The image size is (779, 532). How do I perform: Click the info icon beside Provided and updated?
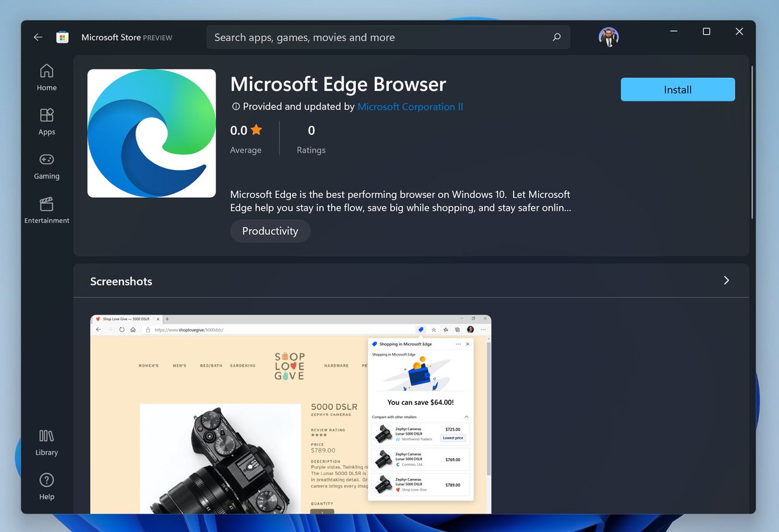[x=236, y=106]
